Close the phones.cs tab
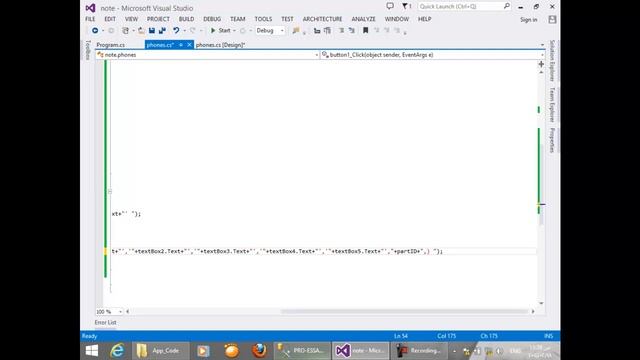Image resolution: width=640 pixels, height=360 pixels. [189, 45]
